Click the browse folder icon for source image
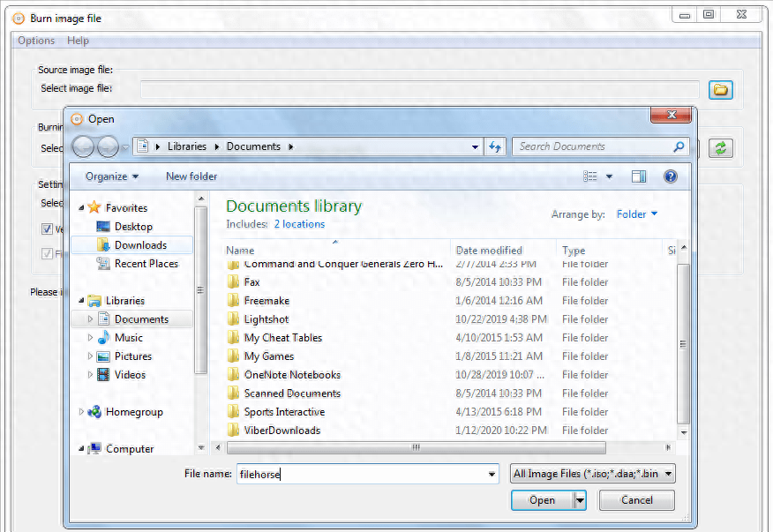773x532 pixels. coord(721,89)
